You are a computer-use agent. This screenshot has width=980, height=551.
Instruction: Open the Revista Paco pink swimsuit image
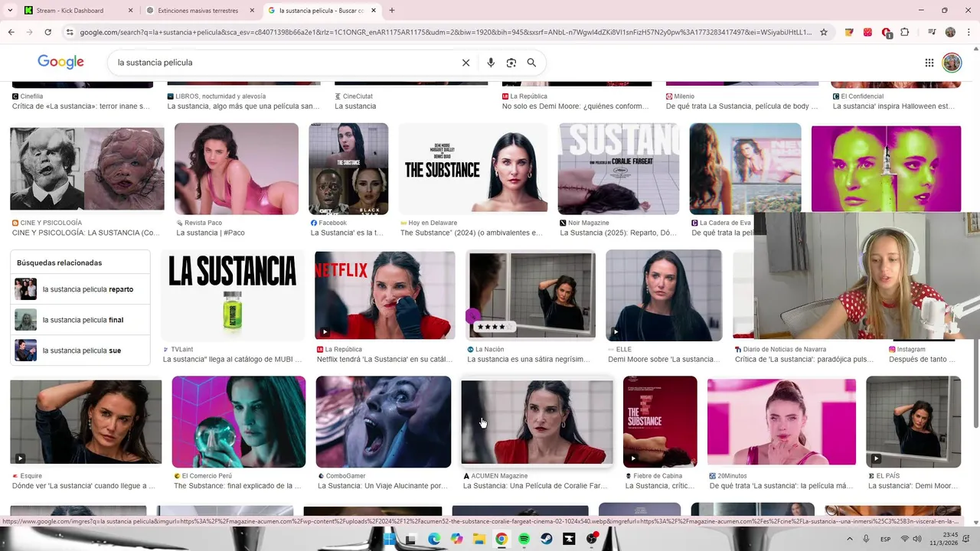pyautogui.click(x=237, y=169)
